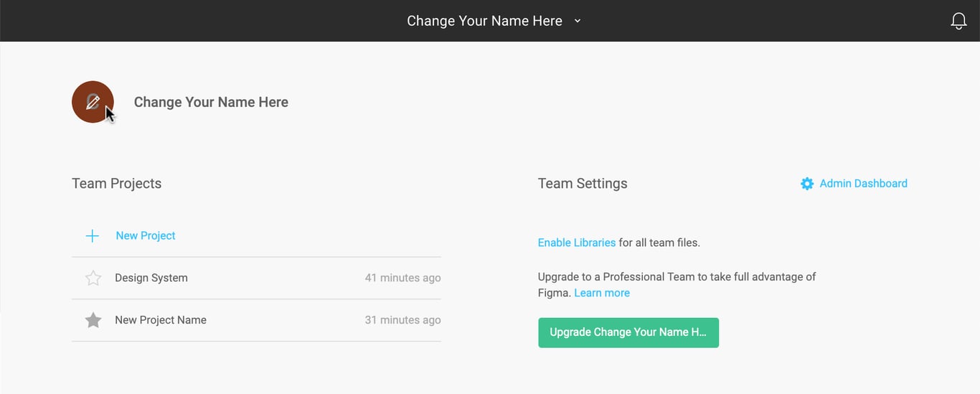The image size is (980, 394).
Task: Click the Admin Dashboard gear icon
Action: tap(807, 184)
